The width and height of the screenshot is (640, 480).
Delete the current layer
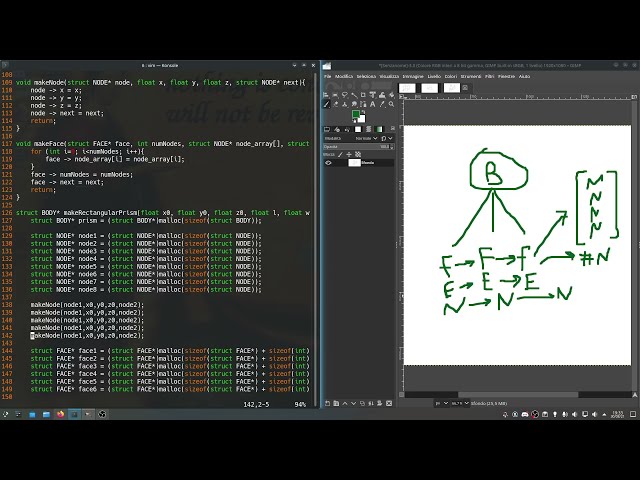[x=389, y=403]
